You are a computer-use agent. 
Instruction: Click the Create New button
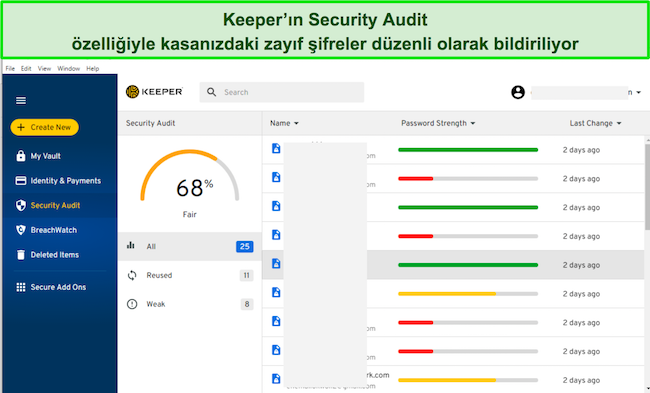click(x=44, y=127)
